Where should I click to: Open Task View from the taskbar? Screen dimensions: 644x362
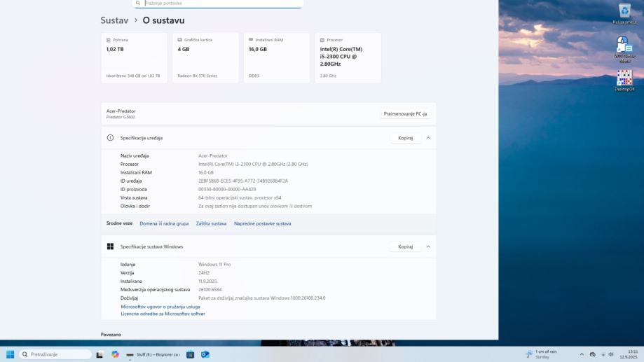[x=100, y=354]
